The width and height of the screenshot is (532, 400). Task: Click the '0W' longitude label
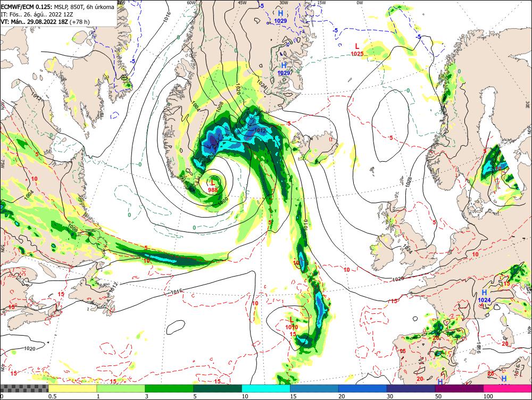[360, 3]
